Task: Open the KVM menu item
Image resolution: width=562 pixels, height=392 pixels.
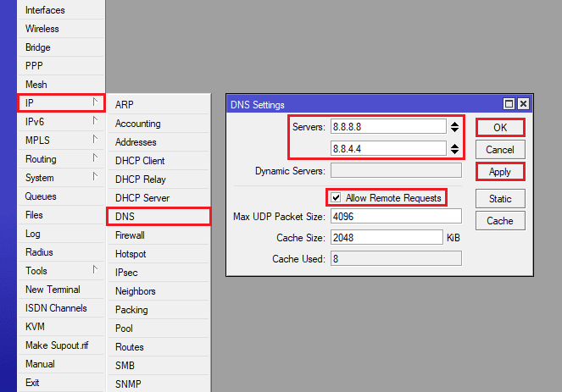Action: click(x=61, y=327)
